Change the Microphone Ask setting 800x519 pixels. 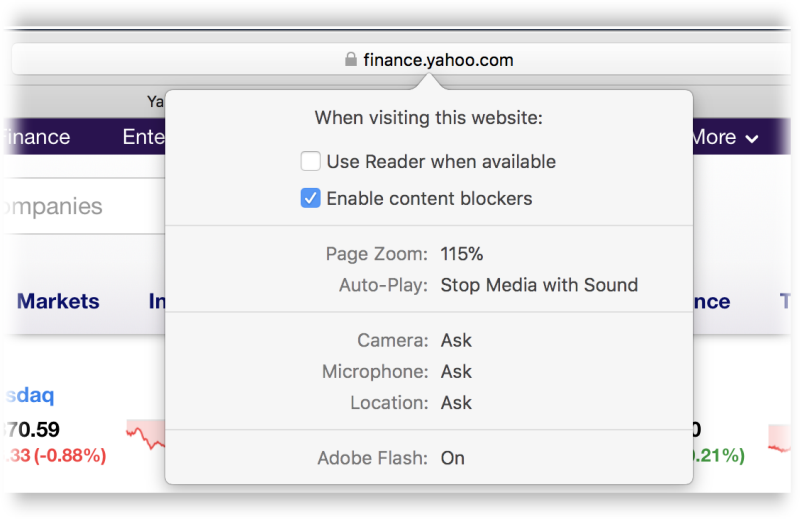coord(456,372)
